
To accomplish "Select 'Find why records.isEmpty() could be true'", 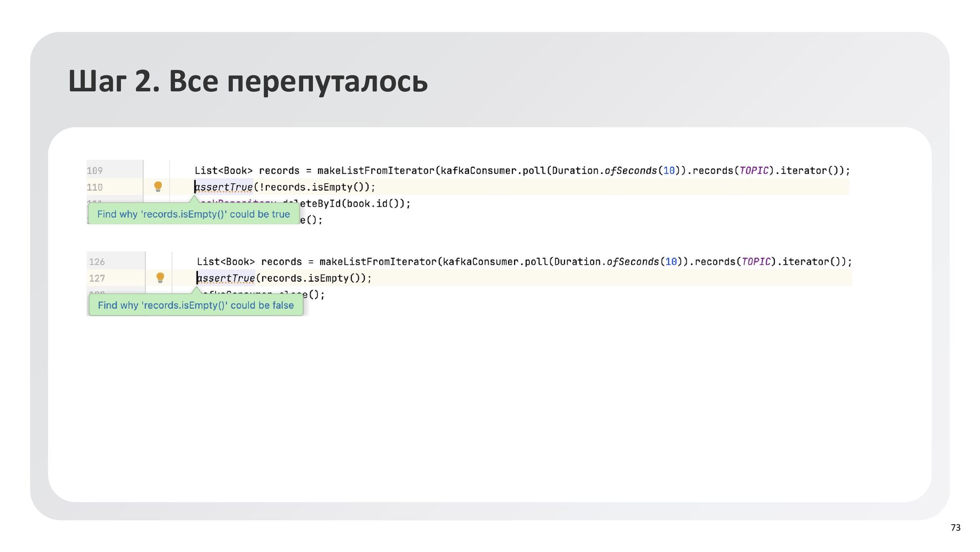I will tap(193, 214).
